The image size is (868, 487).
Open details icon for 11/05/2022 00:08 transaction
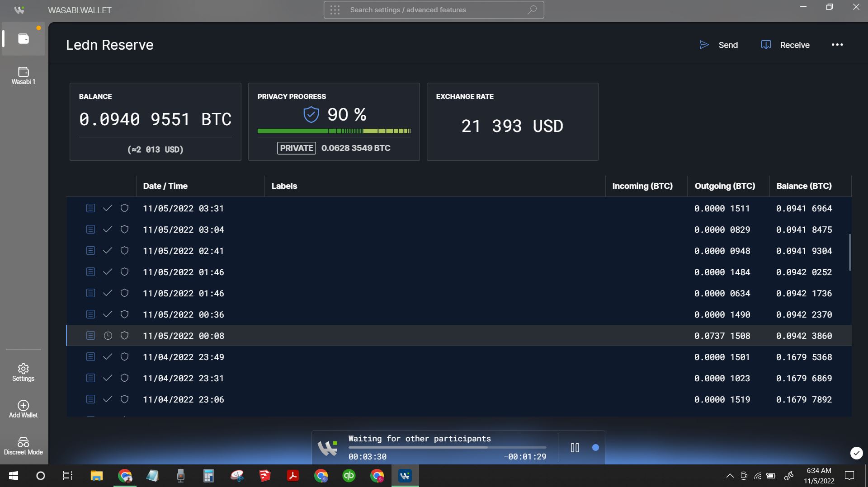(x=90, y=336)
